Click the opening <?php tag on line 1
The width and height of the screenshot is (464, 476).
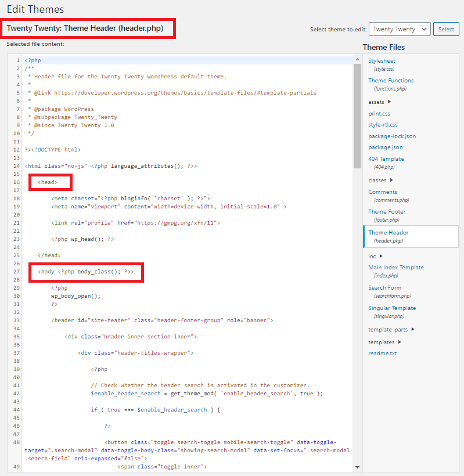[33, 60]
